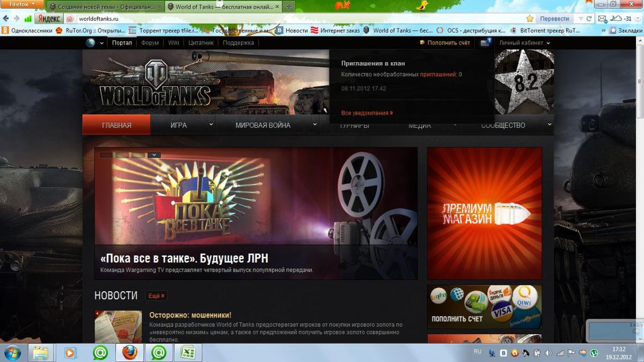The height and width of the screenshot is (362, 644).
Task: Open the Новости VK bookmark
Action: coord(292,31)
